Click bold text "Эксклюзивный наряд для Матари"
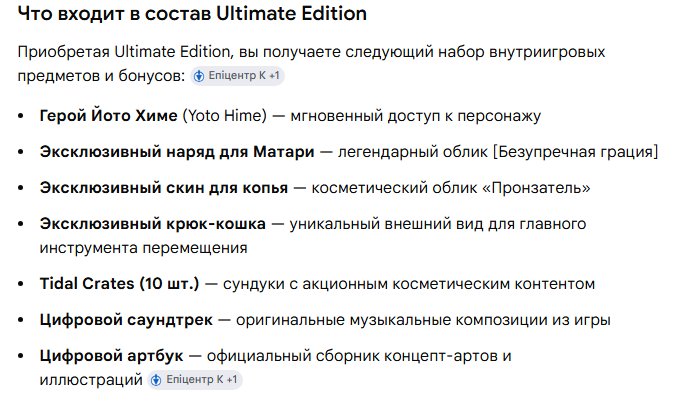Image resolution: width=678 pixels, height=418 pixels. (x=177, y=152)
